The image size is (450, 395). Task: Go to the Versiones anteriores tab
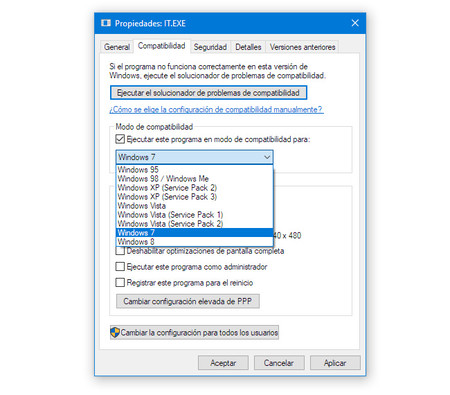pos(302,47)
